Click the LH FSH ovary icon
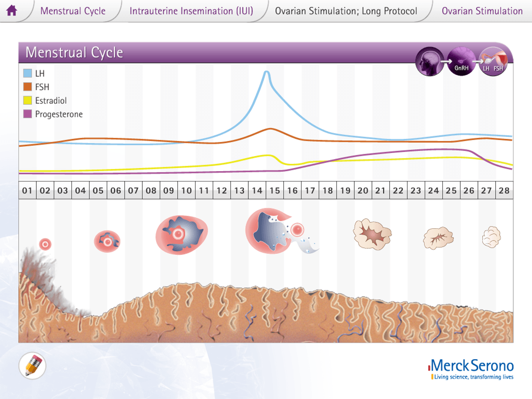The height and width of the screenshot is (399, 532). point(493,62)
